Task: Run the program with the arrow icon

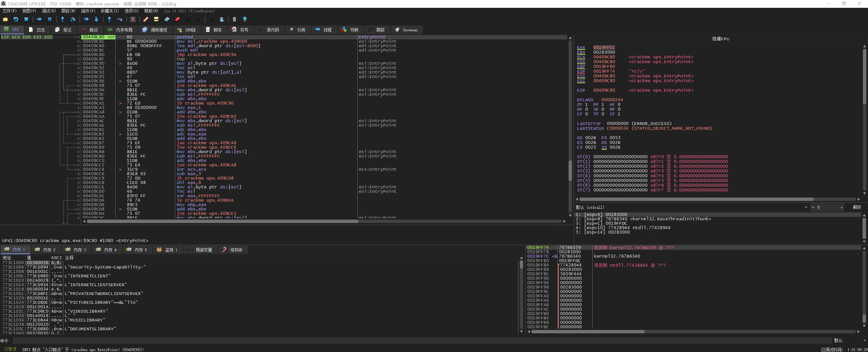Action: point(39,20)
